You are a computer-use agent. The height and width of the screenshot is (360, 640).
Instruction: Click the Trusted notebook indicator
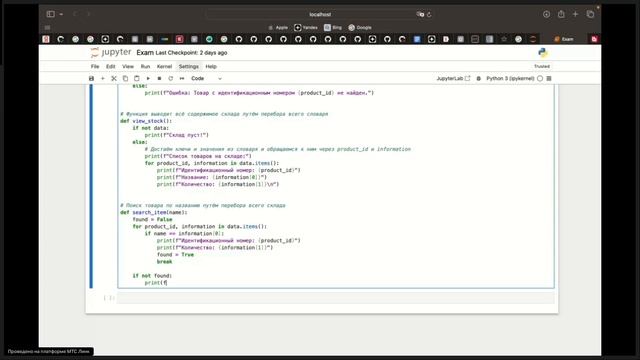click(x=542, y=66)
